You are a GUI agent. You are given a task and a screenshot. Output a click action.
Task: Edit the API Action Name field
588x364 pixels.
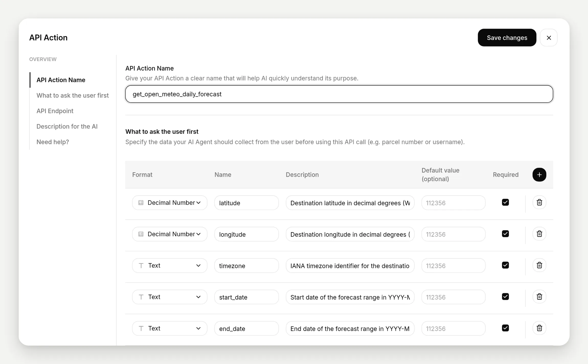click(339, 94)
